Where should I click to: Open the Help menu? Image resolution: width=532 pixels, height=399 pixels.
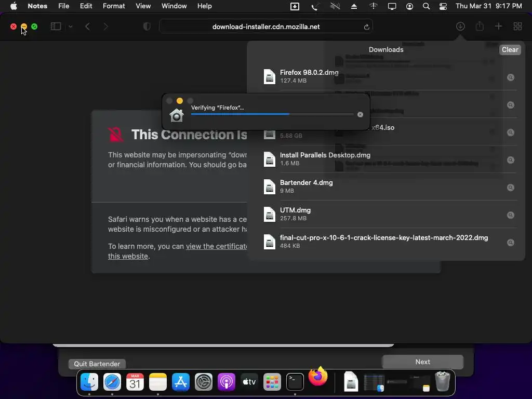click(x=204, y=6)
